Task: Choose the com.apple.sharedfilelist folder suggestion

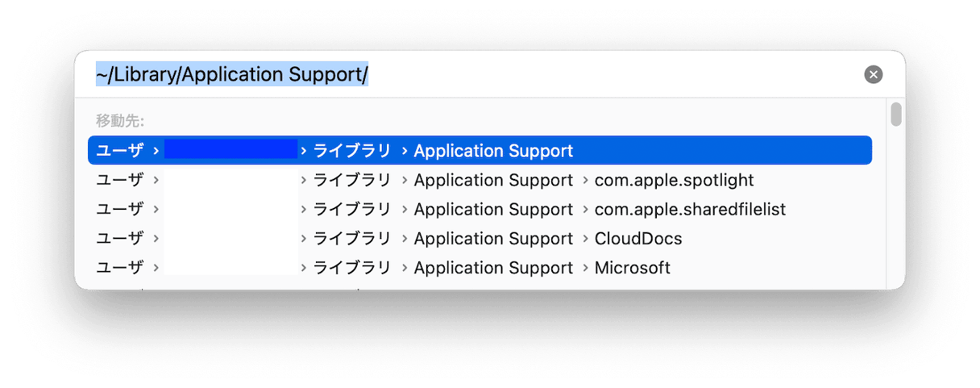Action: (689, 209)
